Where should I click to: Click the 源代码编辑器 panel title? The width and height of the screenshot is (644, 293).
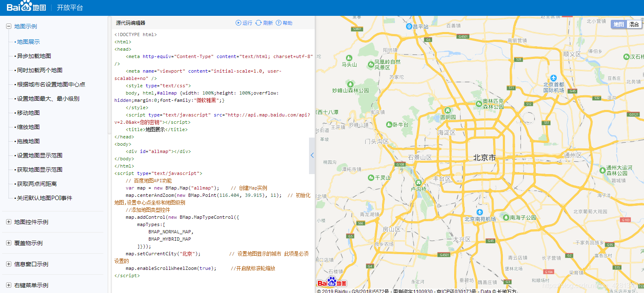131,23
